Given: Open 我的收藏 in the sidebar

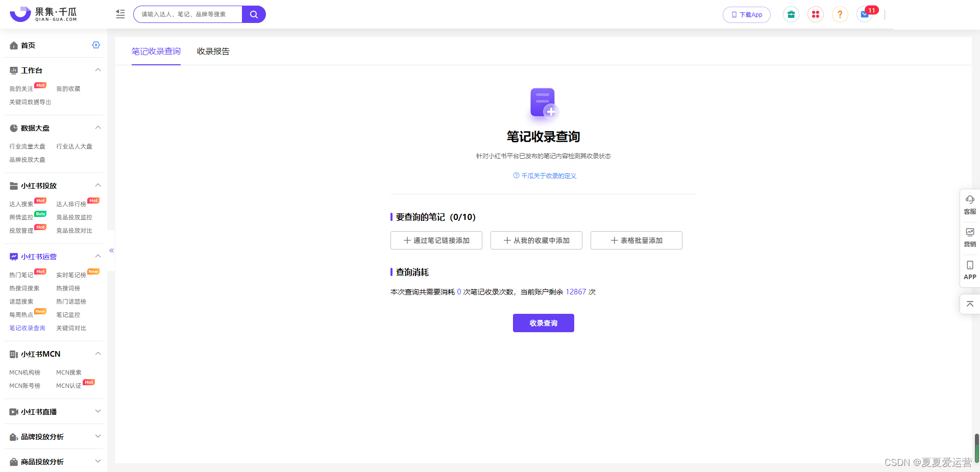Looking at the screenshot, I should pos(68,89).
